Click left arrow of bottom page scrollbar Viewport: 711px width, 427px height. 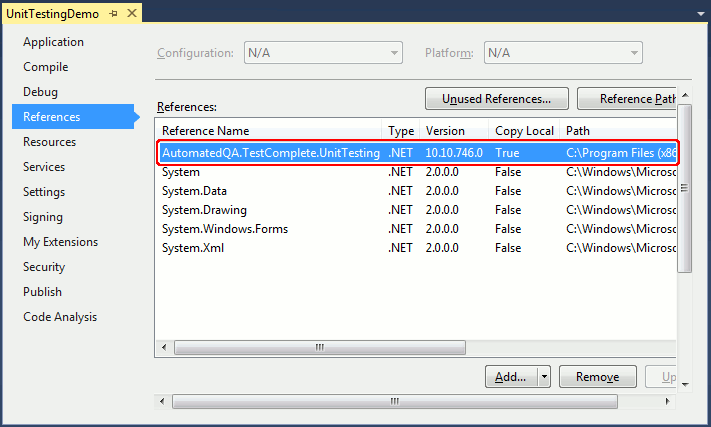(x=162, y=401)
